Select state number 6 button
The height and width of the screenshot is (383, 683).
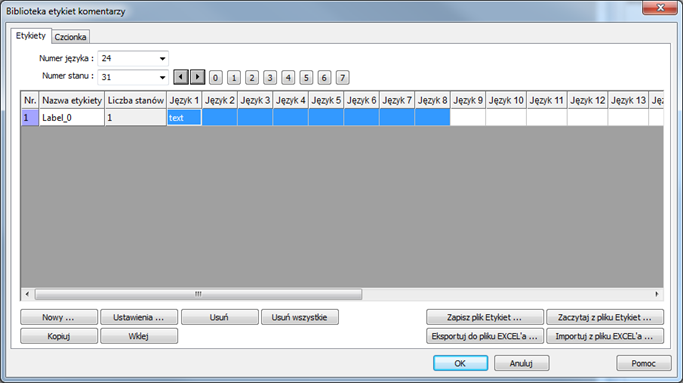[324, 78]
